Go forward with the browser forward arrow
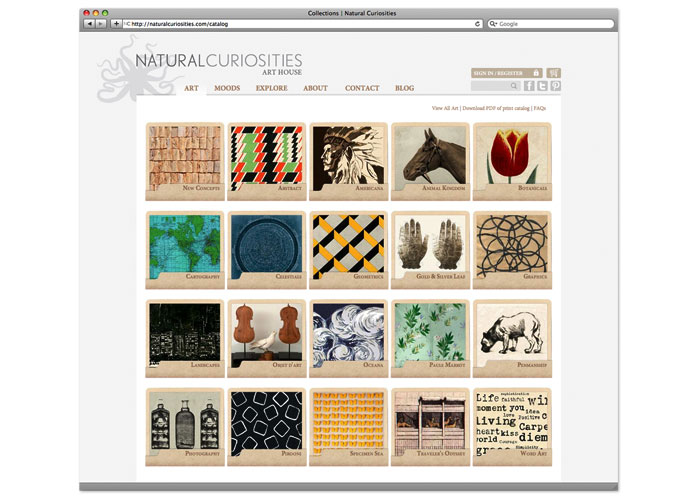 click(101, 24)
